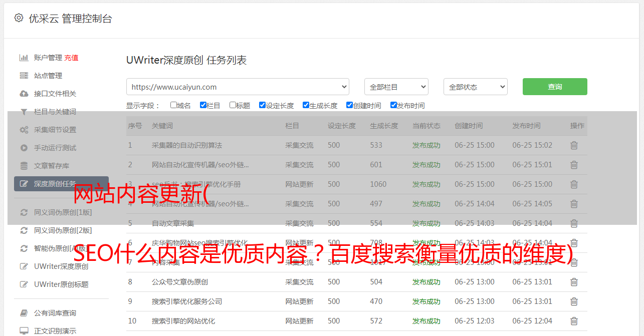Click the 站点管理 server icon
Screen dimensions: 644x336
point(24,76)
